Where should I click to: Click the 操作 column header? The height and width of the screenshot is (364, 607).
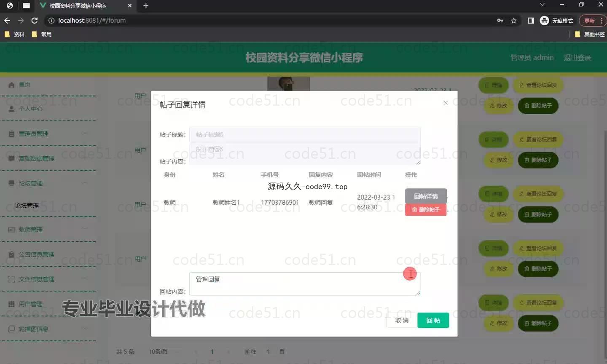pos(411,175)
